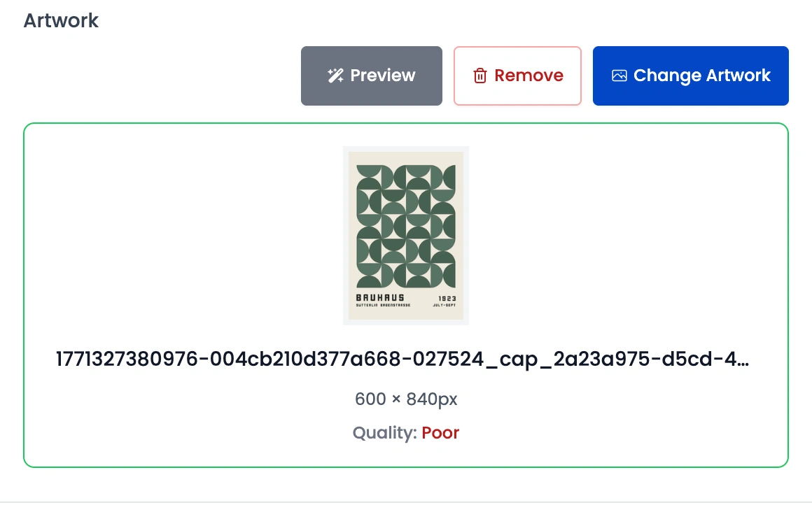Click empty space left of the poster thumbnail

[x=182, y=236]
